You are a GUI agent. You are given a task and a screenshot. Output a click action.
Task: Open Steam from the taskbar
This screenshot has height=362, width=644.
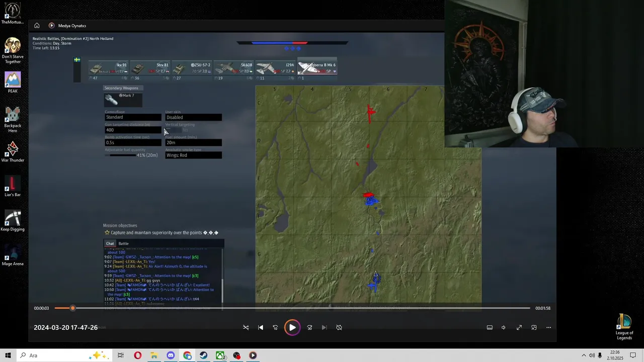[x=203, y=355]
